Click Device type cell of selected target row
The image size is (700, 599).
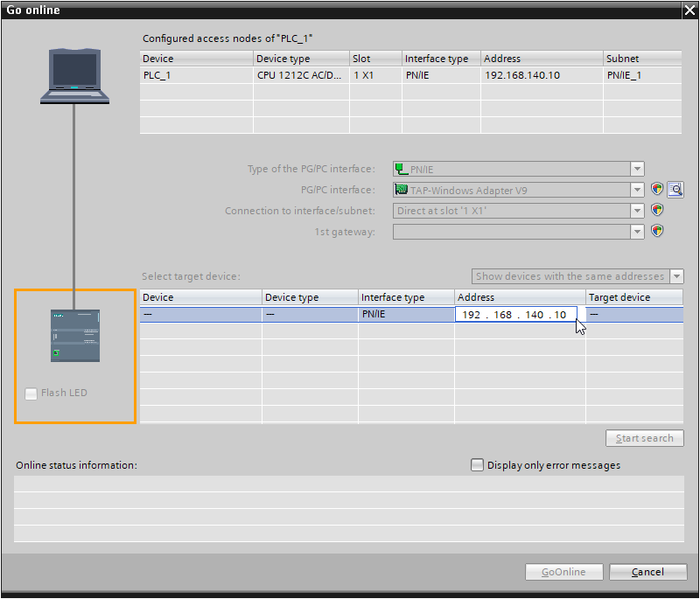tap(310, 315)
